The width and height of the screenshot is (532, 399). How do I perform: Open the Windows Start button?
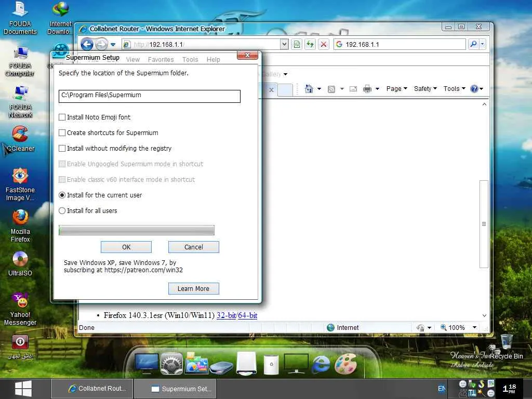coord(23,389)
